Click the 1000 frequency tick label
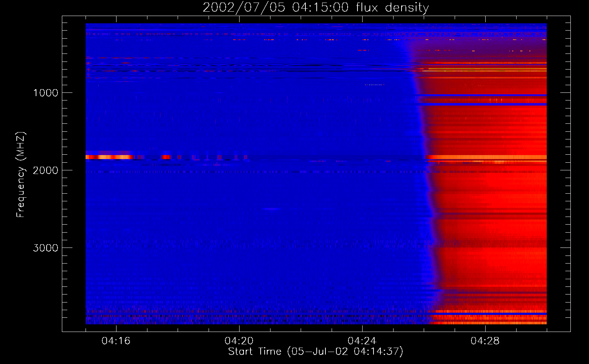Image resolution: width=589 pixels, height=364 pixels. [x=46, y=93]
